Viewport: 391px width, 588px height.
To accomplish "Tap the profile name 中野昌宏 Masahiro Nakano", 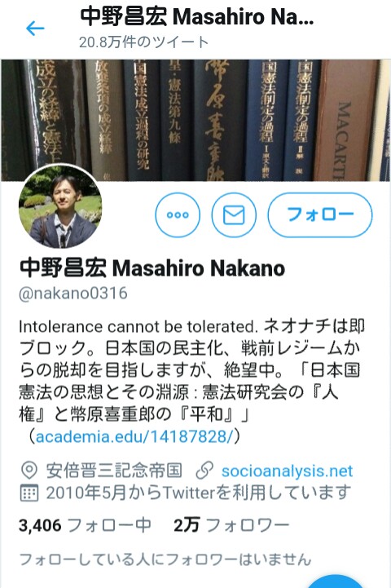I will point(152,268).
